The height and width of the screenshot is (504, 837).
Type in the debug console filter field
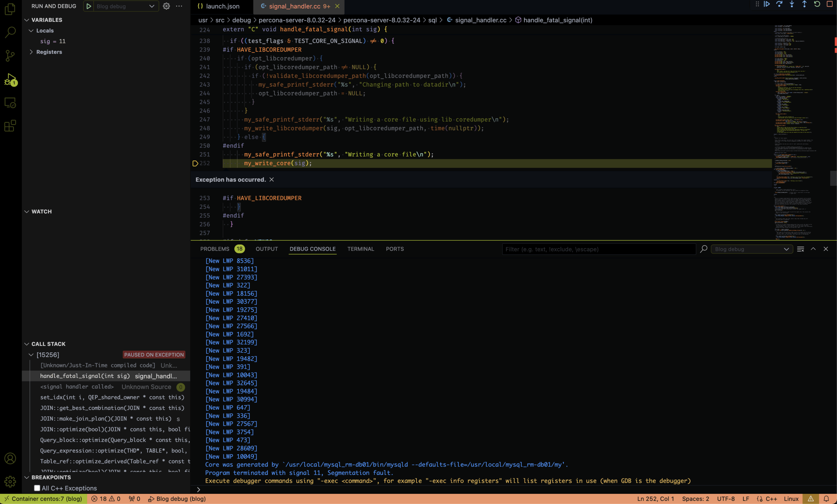[x=598, y=249]
